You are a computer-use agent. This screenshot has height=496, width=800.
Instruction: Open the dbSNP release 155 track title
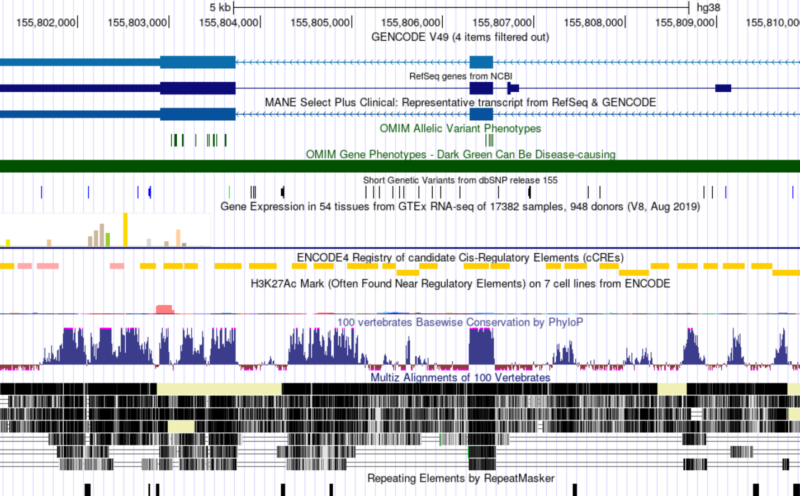(x=460, y=180)
